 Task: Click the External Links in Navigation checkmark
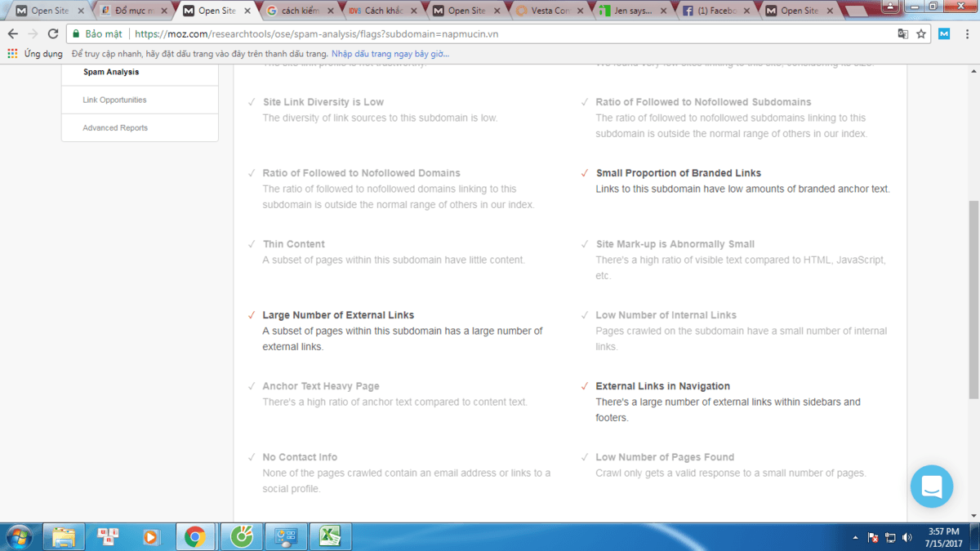[585, 386]
